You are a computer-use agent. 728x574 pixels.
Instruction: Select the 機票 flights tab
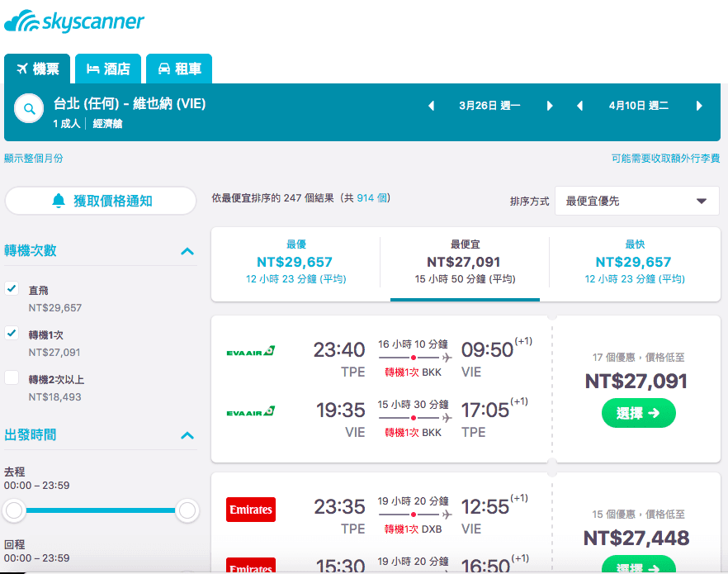[37, 69]
